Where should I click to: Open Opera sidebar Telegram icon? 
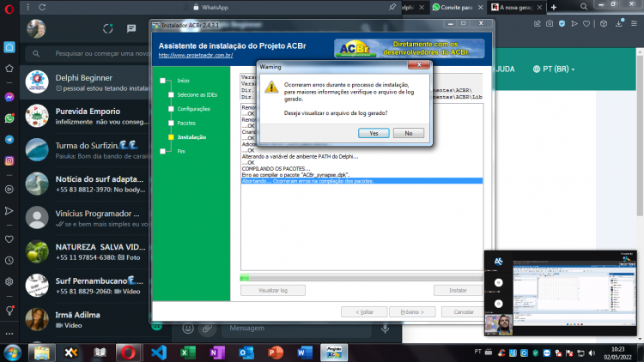click(9, 140)
